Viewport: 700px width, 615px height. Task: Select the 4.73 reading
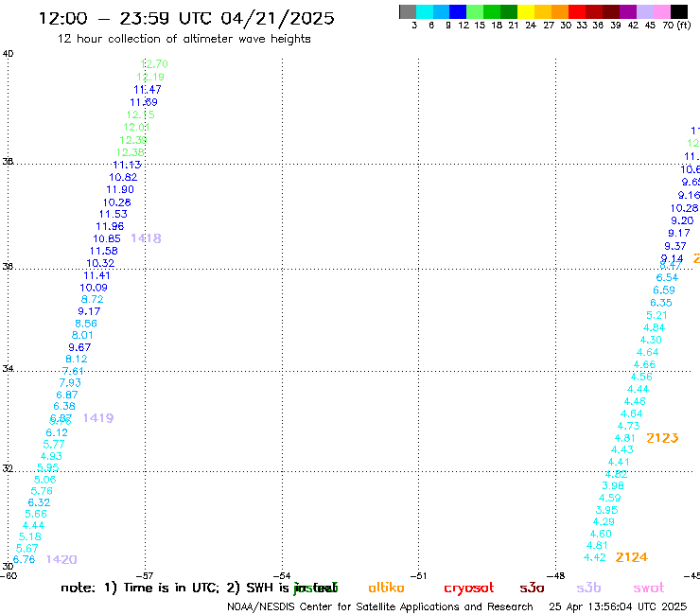coord(628,426)
